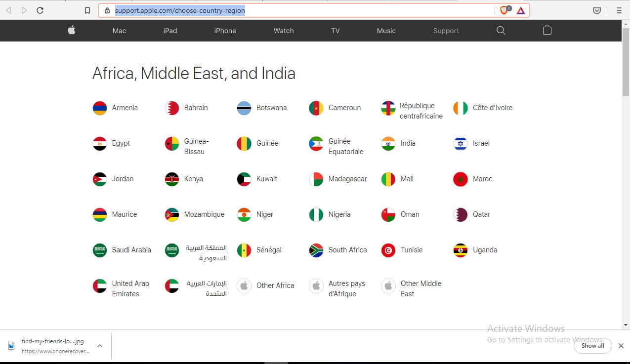Click the India flag icon
This screenshot has height=364, width=630.
click(x=388, y=143)
